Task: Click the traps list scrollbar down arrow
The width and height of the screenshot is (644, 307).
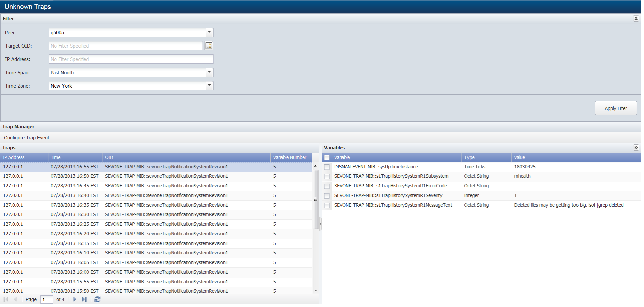Action: pos(316,291)
